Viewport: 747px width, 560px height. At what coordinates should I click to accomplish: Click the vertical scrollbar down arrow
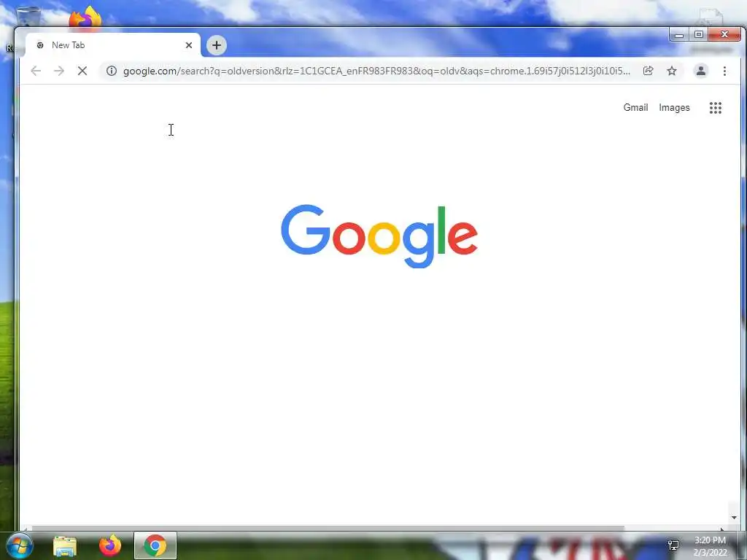tap(734, 518)
